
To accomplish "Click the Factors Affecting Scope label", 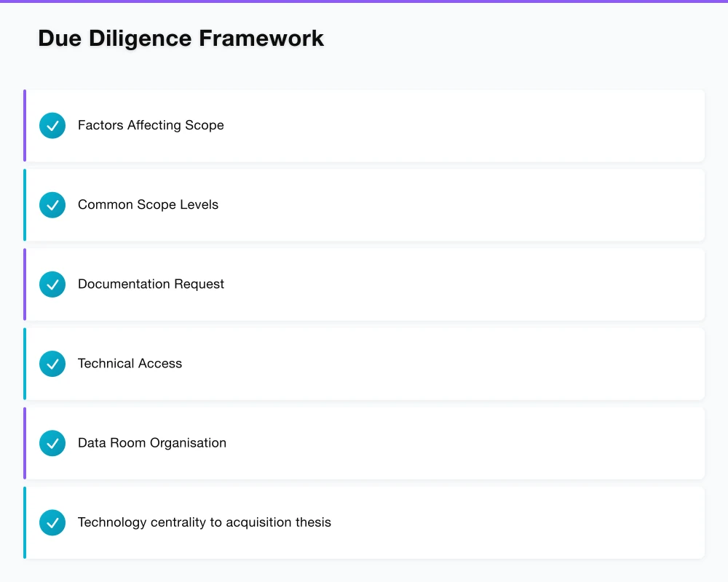I will [x=151, y=125].
